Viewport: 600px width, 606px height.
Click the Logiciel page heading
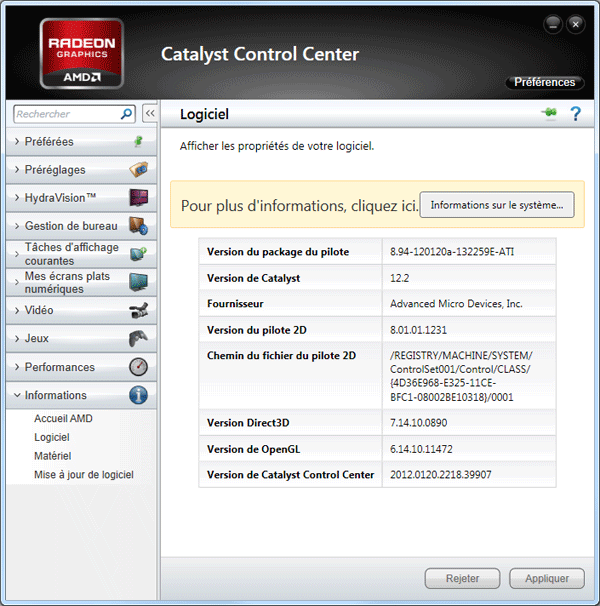tap(204, 114)
